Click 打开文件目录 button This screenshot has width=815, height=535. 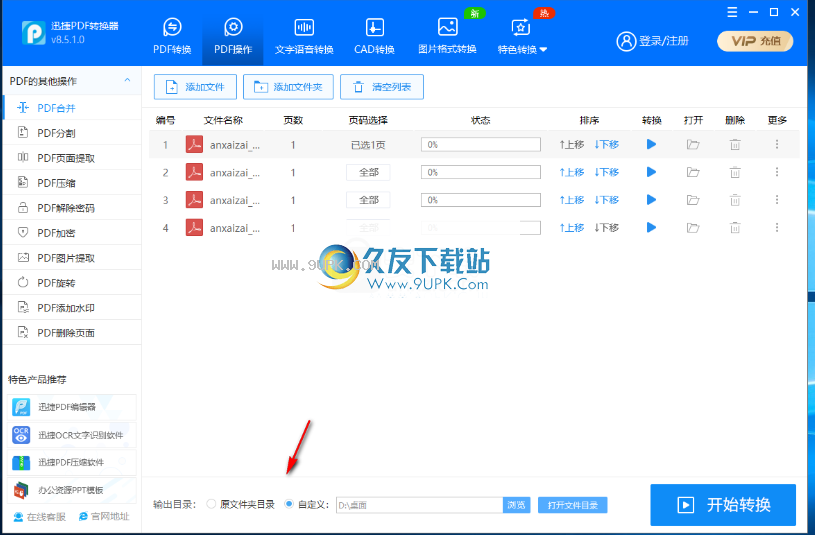point(572,505)
